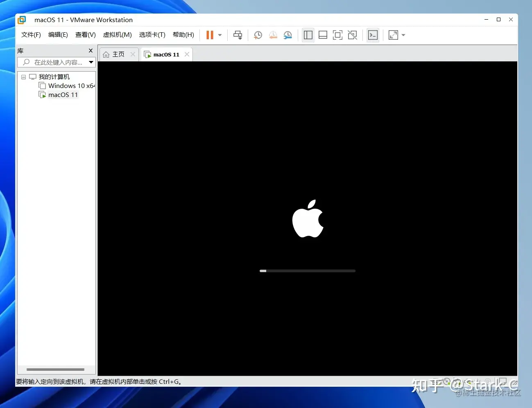
Task: Expand the display stretch options arrow
Action: click(x=403, y=35)
